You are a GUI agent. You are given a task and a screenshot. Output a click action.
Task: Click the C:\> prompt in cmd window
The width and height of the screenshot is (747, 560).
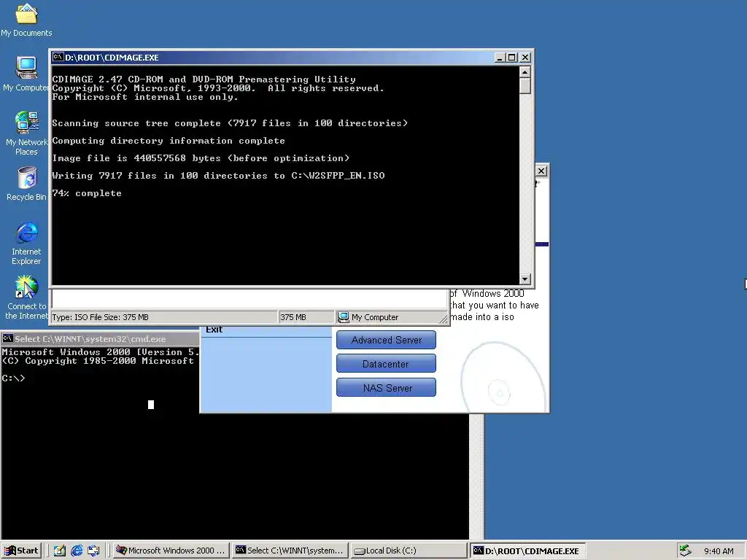[13, 378]
